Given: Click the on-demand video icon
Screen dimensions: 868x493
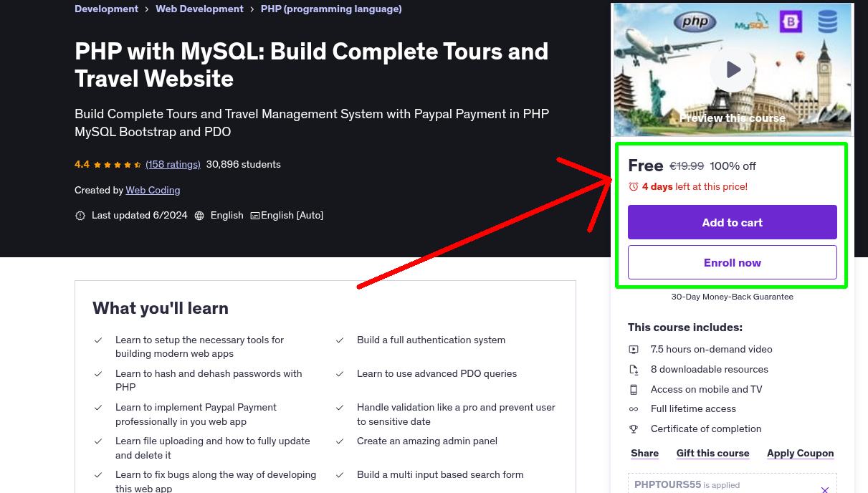Looking at the screenshot, I should pyautogui.click(x=634, y=350).
